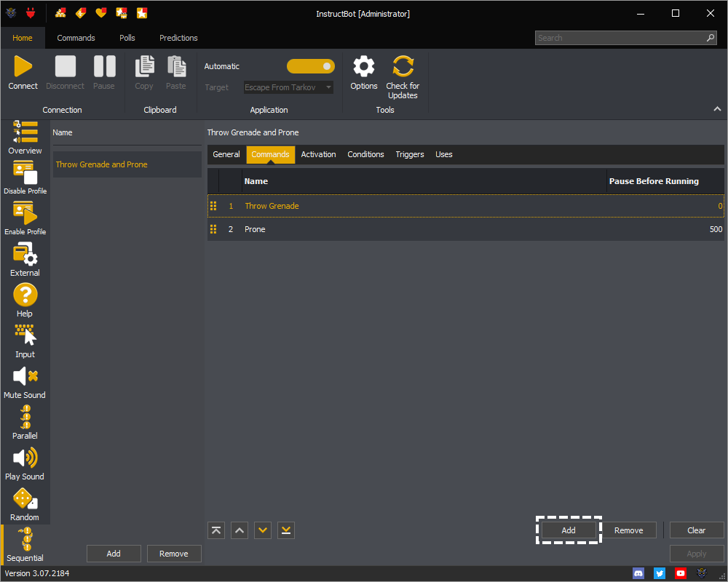728x582 pixels.
Task: Click the yellow tag title bar icon
Action: click(81, 13)
